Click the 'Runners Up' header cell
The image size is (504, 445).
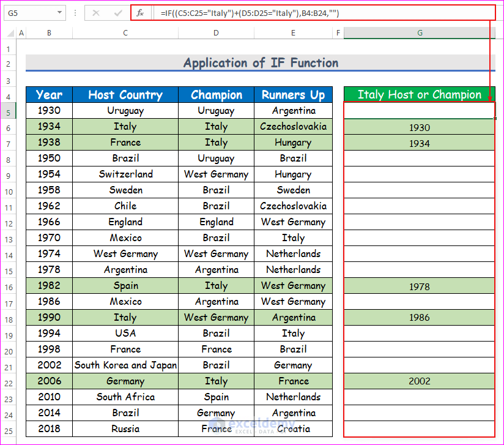(293, 95)
